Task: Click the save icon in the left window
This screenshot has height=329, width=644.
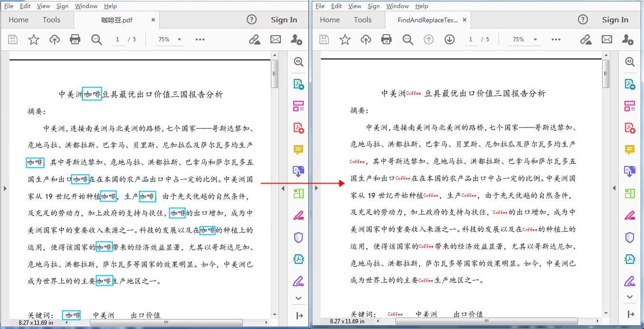Action: 13,39
